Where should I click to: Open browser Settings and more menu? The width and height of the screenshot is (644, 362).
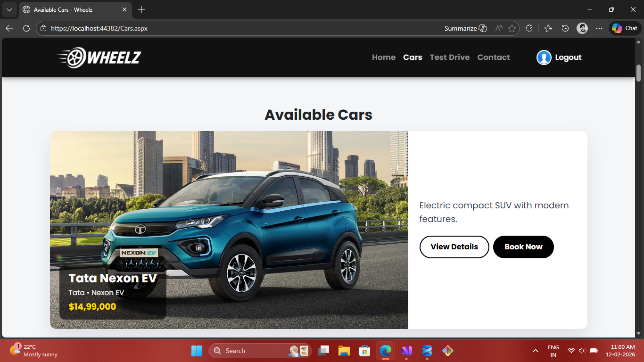599,28
